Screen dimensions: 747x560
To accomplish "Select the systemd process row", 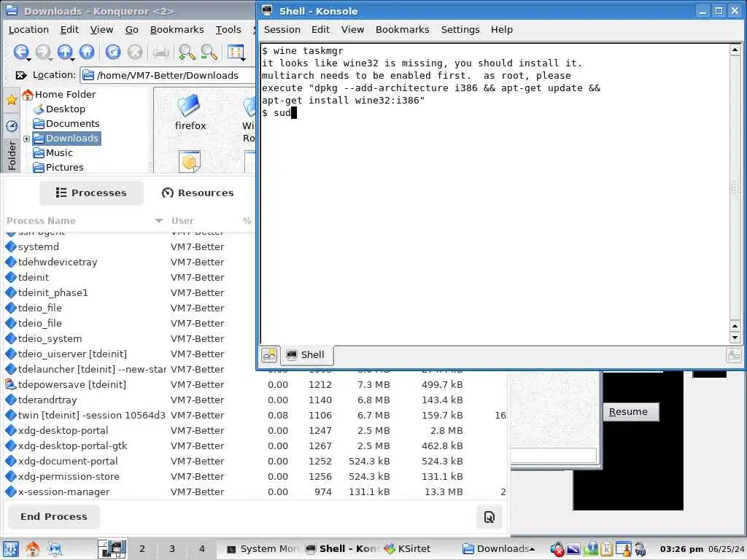I will point(128,246).
